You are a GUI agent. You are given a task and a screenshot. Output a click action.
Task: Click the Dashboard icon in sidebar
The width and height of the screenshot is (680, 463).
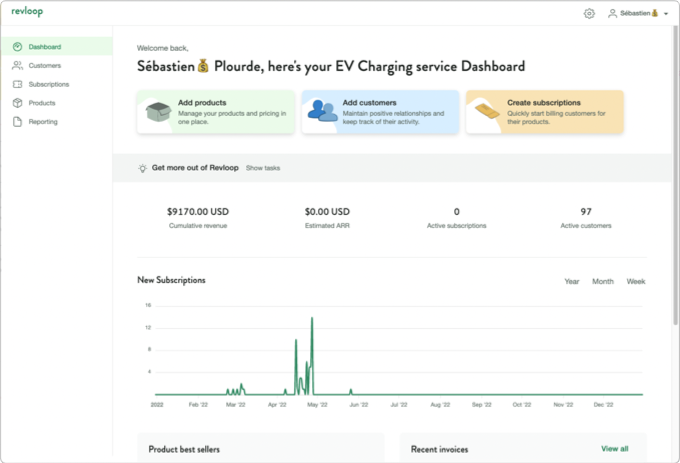[17, 47]
